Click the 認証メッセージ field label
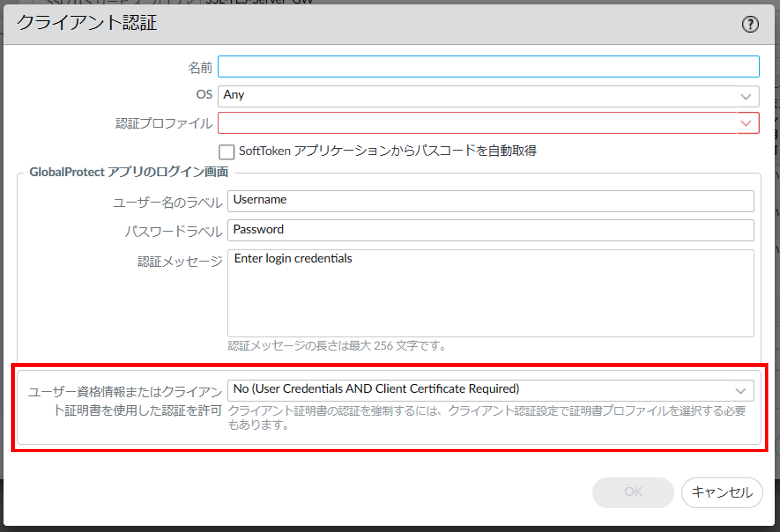Image resolution: width=780 pixels, height=532 pixels. pyautogui.click(x=179, y=261)
